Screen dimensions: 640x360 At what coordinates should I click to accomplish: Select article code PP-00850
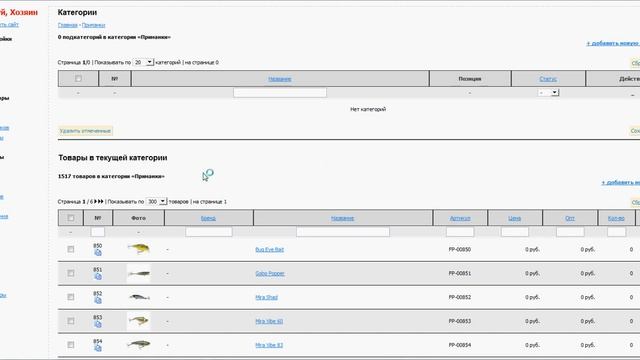[460, 249]
